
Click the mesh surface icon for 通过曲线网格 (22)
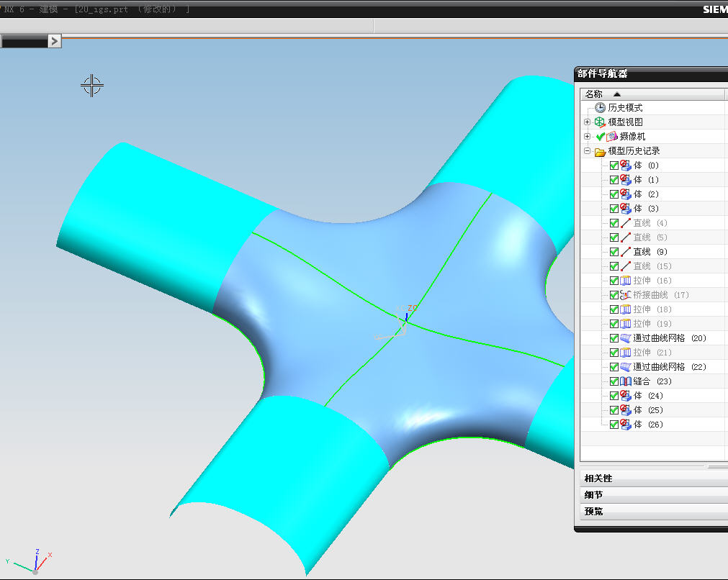click(626, 367)
